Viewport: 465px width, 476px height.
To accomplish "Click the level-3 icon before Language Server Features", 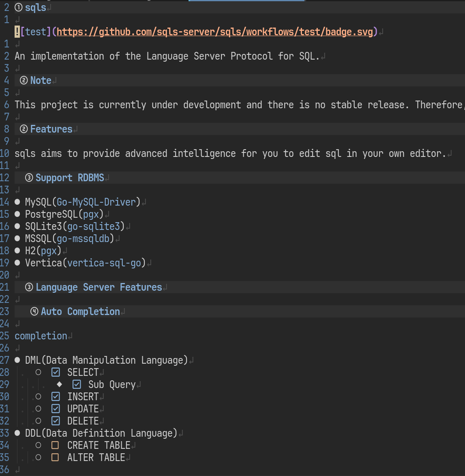I will point(29,287).
